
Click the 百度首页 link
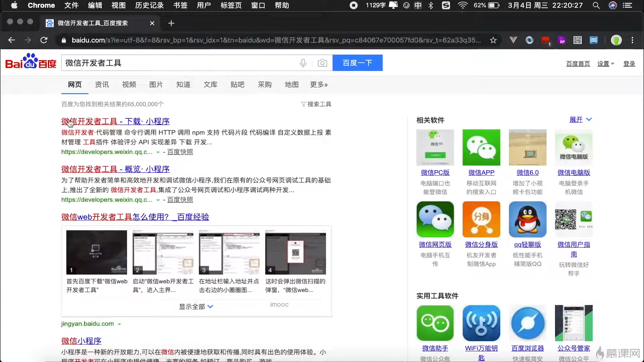tap(578, 64)
